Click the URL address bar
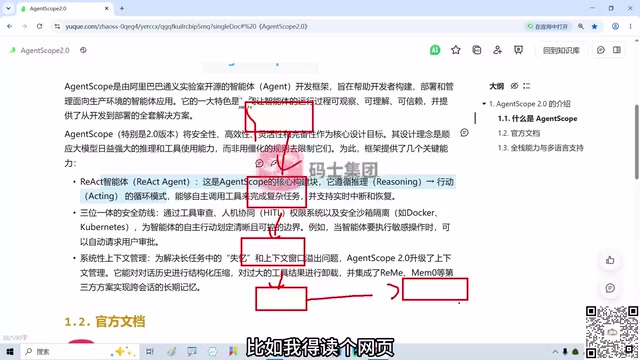The width and height of the screenshot is (640, 360). coord(286,27)
